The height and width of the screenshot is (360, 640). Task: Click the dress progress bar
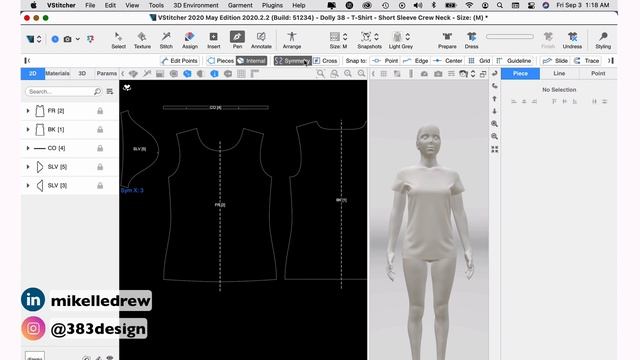[x=509, y=36]
